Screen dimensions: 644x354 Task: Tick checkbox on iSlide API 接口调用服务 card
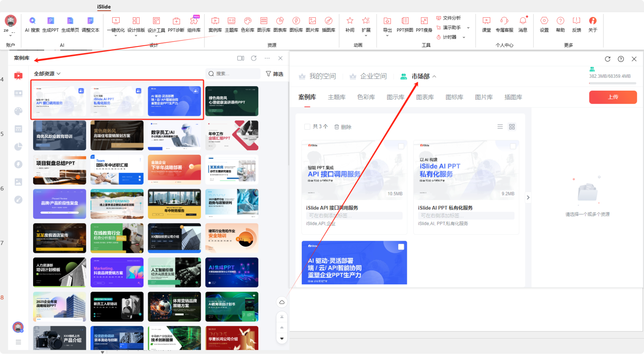pyautogui.click(x=401, y=146)
